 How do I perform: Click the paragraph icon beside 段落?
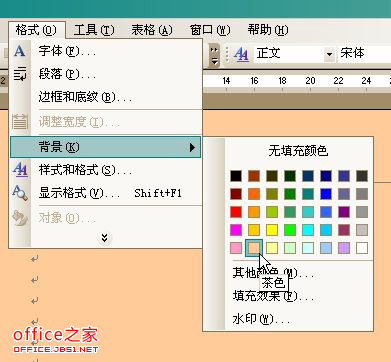(x=20, y=74)
